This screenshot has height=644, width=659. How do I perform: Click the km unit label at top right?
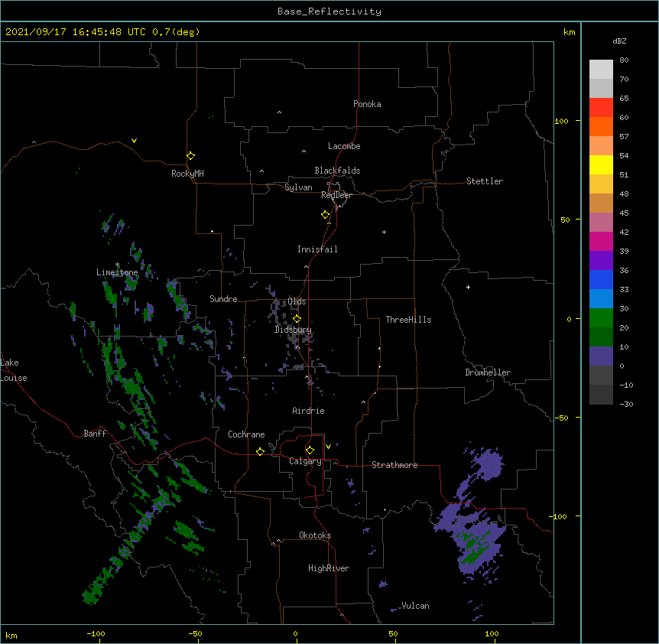tap(569, 32)
